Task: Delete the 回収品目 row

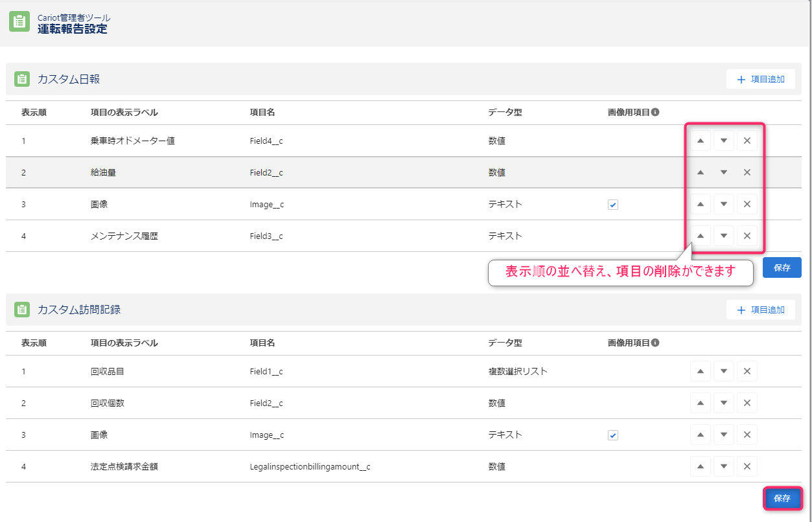Action: 747,371
